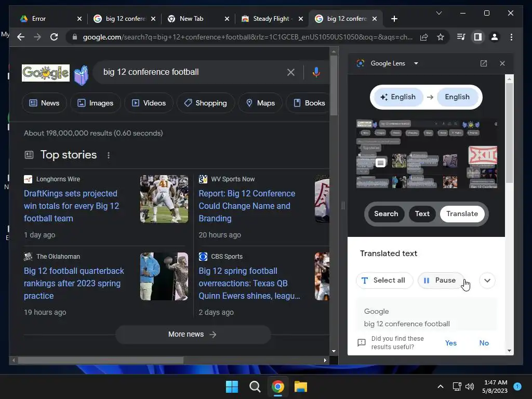
Task: Click the Lens screenshot preview image
Action: click(427, 154)
